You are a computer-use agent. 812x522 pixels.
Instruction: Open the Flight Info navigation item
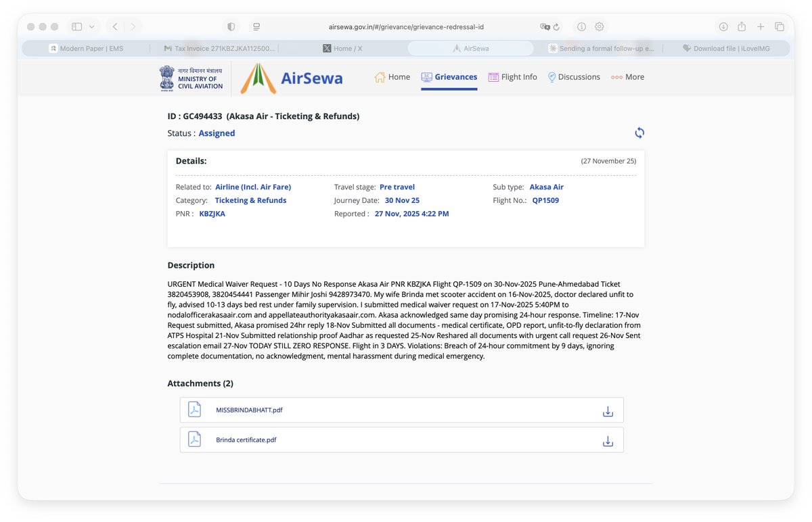tap(513, 77)
